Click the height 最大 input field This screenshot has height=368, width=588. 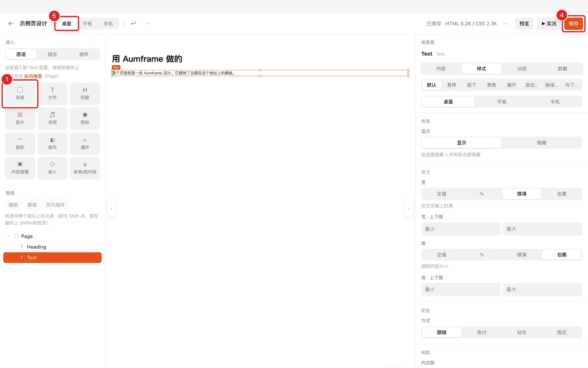click(542, 290)
